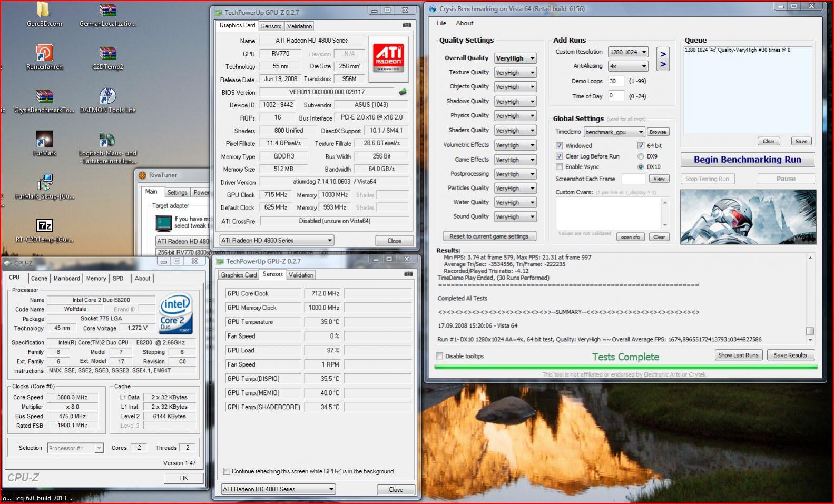Viewport: 834px width, 504px height.
Task: Click the CPU-Z title bar icon
Action: 7,263
